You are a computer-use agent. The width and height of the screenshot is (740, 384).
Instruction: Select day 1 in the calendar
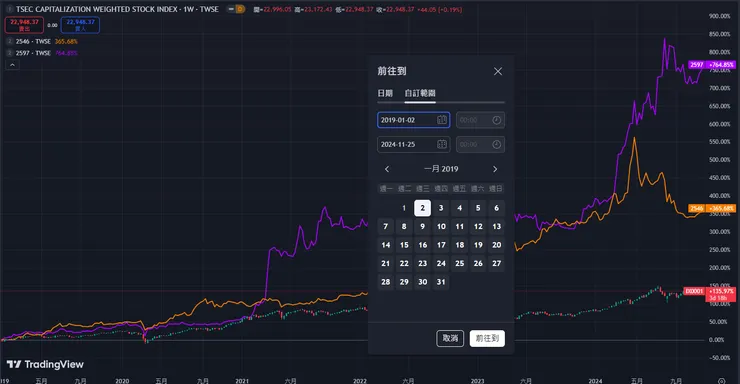404,208
